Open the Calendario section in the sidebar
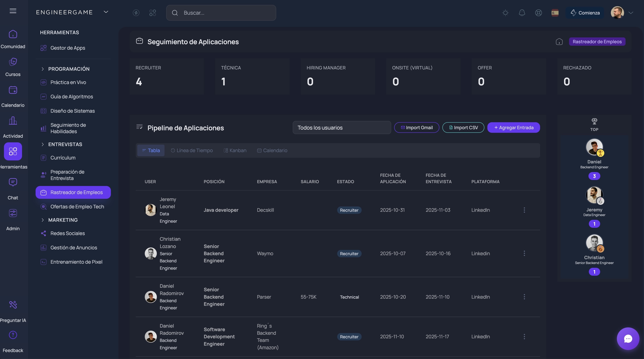 [13, 95]
